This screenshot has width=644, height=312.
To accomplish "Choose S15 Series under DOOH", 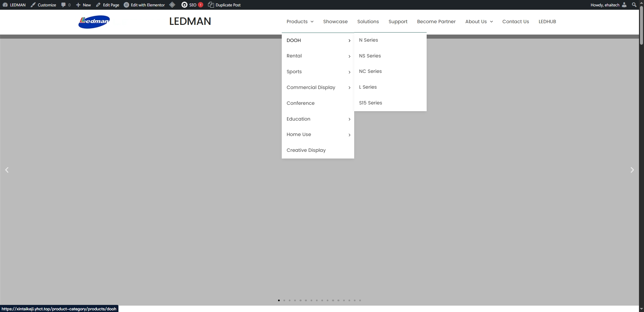I will 371,103.
